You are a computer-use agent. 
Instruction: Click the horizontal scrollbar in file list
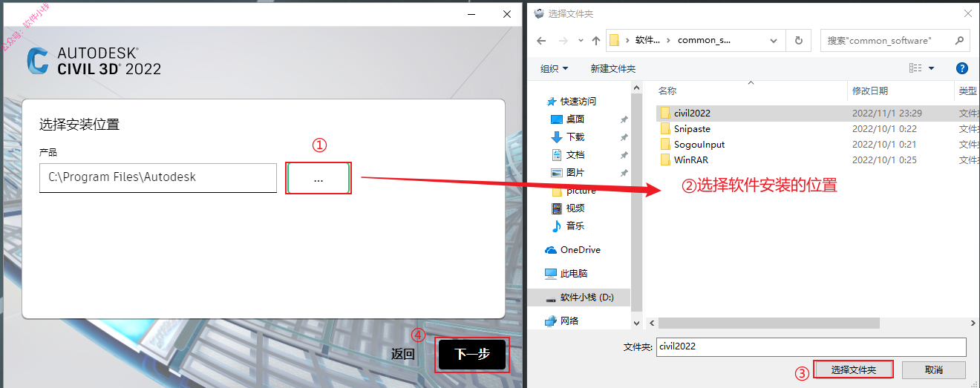(x=768, y=323)
